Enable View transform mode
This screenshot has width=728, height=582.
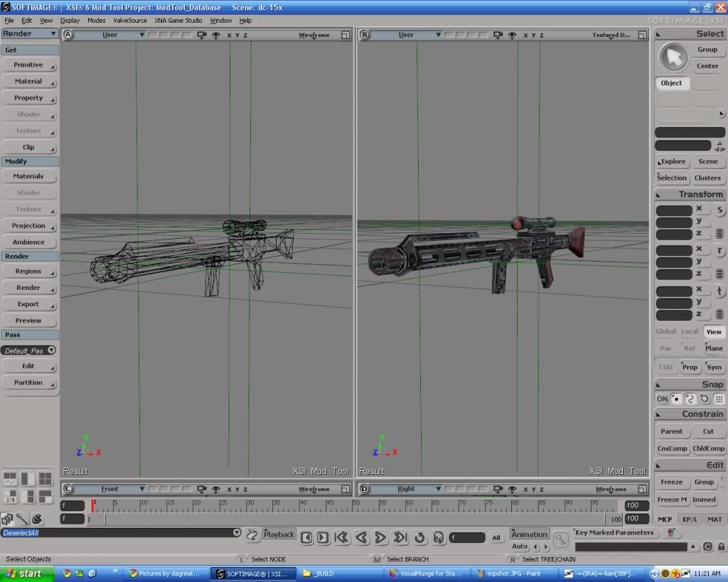click(x=714, y=331)
